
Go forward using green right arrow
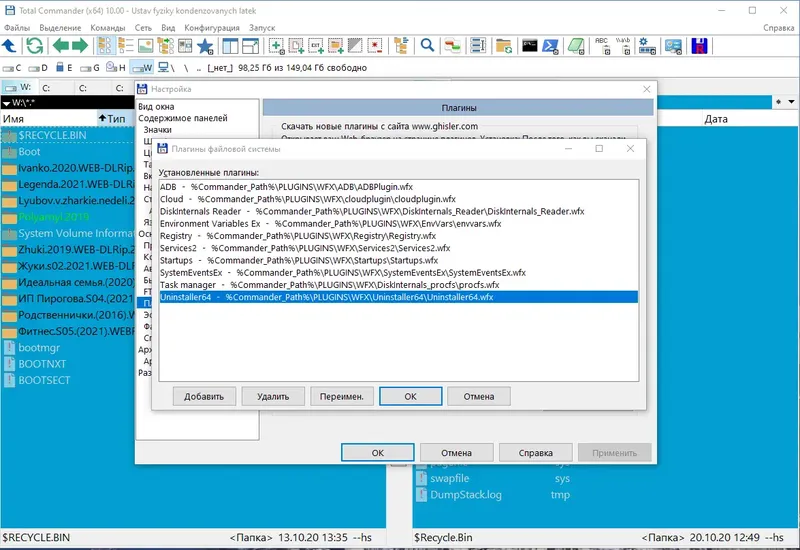coord(80,46)
